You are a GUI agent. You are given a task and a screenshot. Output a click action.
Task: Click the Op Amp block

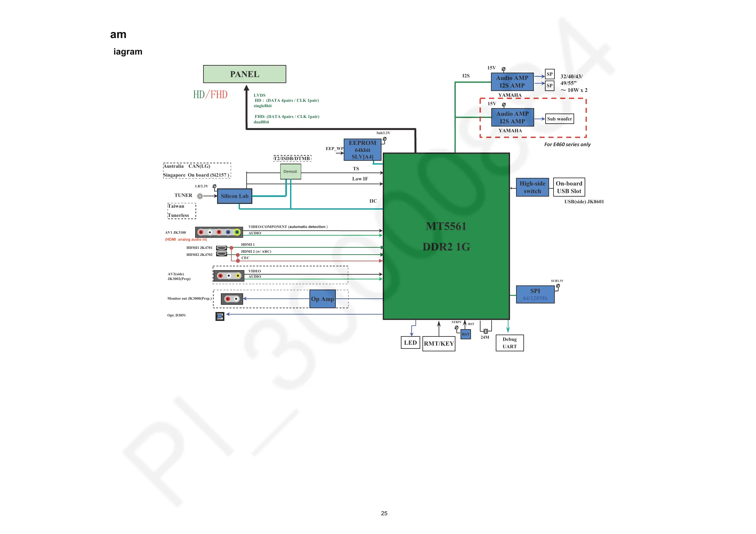point(322,299)
